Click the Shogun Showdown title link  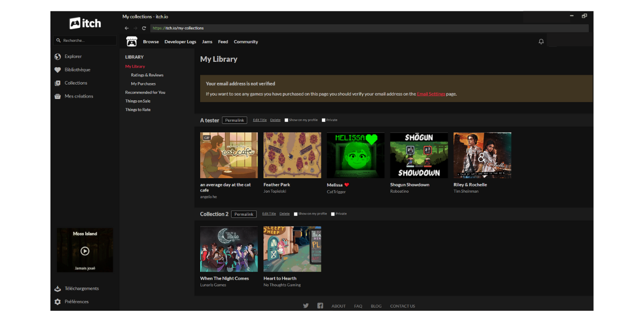409,185
